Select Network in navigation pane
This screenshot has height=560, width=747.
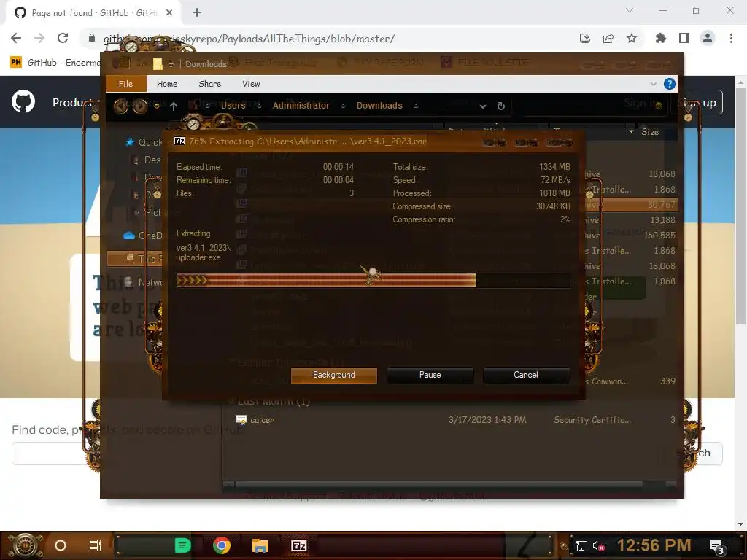pos(143,282)
